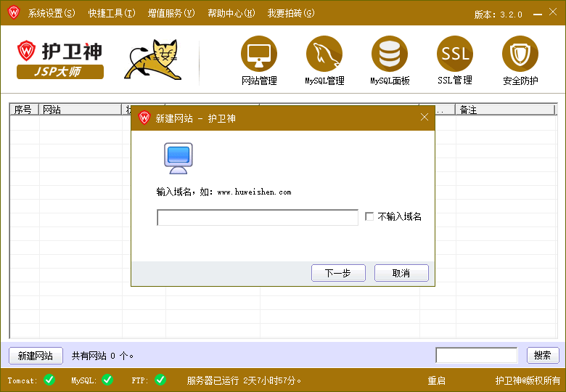Click the 下一步 button

coord(338,273)
